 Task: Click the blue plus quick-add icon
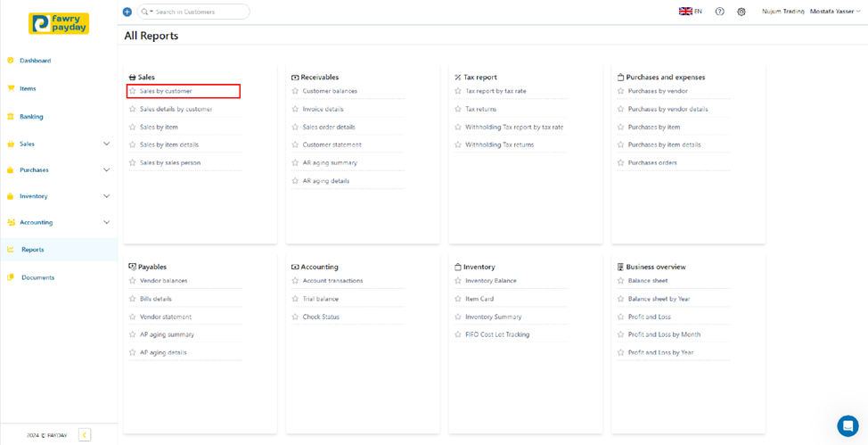click(127, 12)
